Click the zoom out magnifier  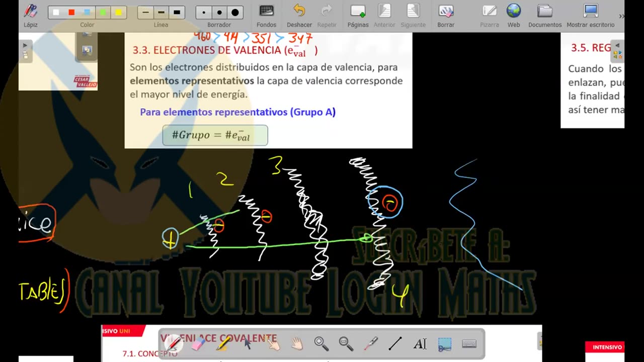click(346, 344)
